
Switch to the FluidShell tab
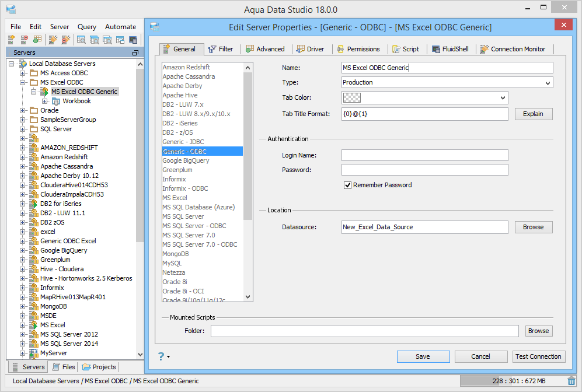pyautogui.click(x=450, y=49)
